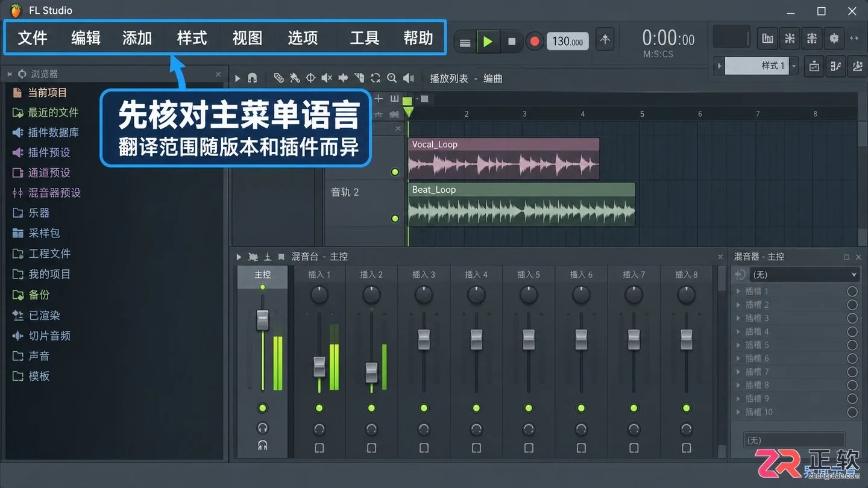Select the mute tool in playlist toolbar
The height and width of the screenshot is (488, 868).
pyautogui.click(x=327, y=78)
